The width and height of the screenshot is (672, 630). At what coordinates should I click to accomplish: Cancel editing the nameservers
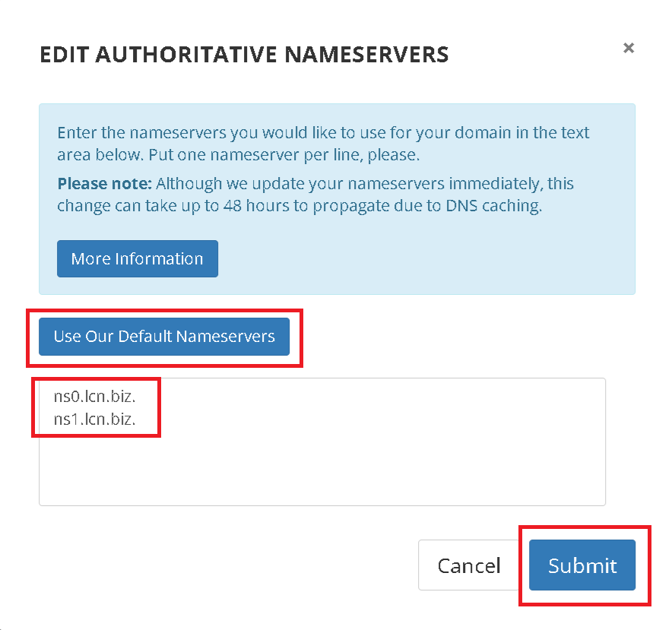pos(469,565)
